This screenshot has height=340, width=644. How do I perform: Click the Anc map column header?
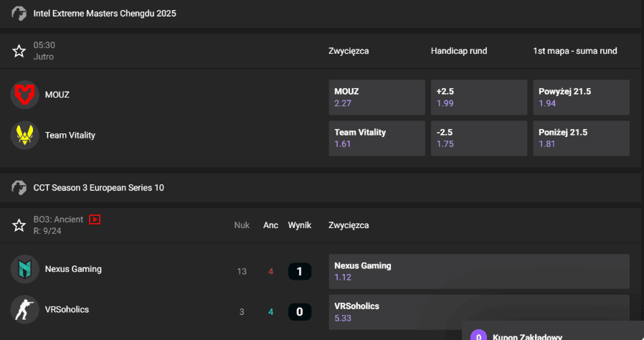point(270,225)
